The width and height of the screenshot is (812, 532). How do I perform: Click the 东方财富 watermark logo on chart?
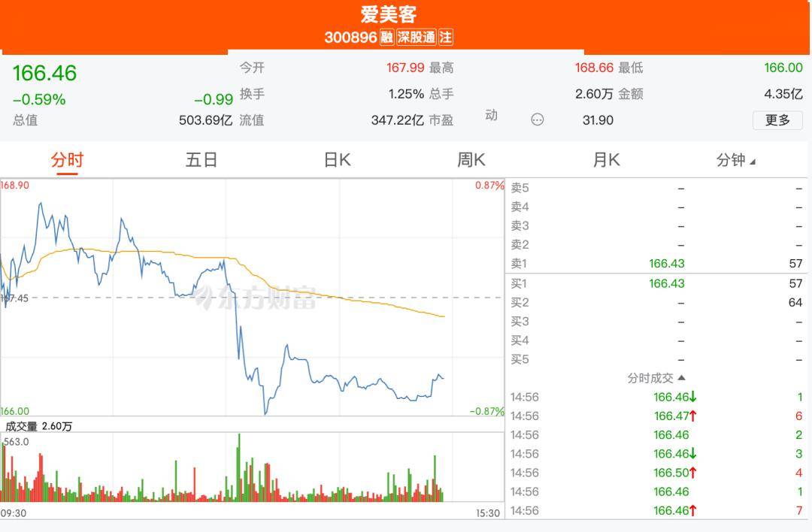pyautogui.click(x=256, y=298)
